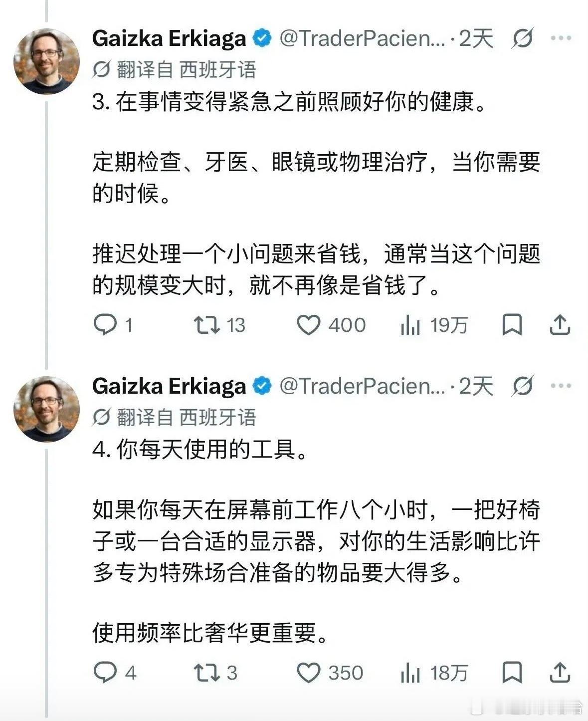Open reply thread with 4 comments
Screen dimensions: 588x721
(x=115, y=673)
